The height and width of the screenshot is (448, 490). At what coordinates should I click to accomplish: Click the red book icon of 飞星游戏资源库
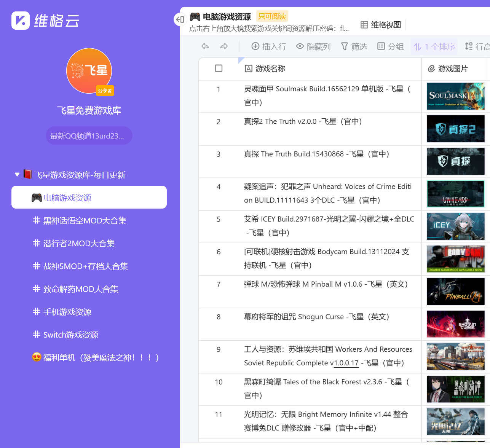coord(27,174)
